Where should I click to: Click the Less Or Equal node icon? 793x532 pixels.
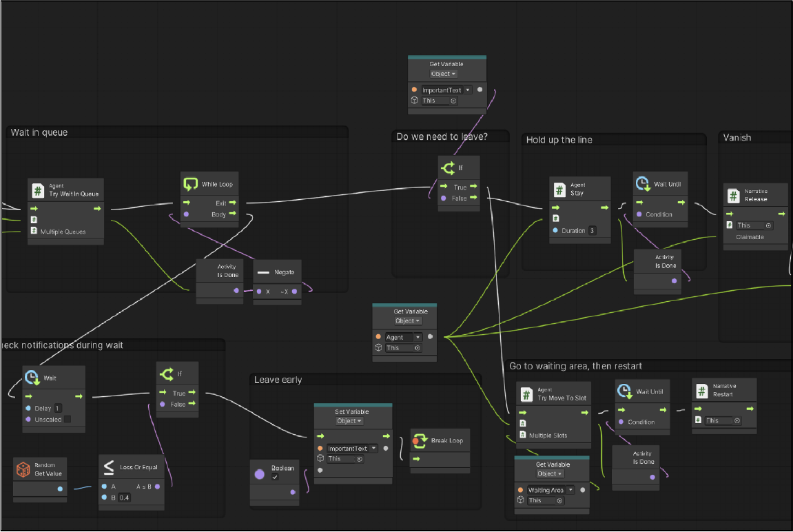click(108, 467)
